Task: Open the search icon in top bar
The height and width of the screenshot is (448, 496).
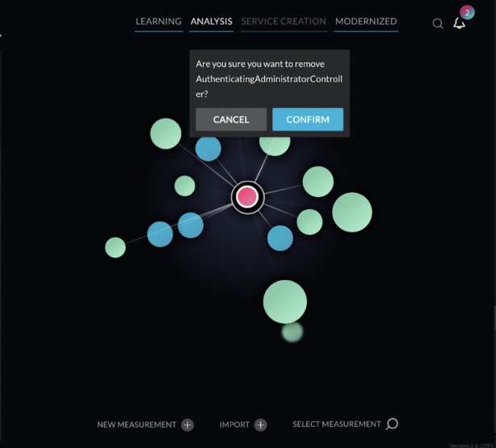Action: point(438,23)
